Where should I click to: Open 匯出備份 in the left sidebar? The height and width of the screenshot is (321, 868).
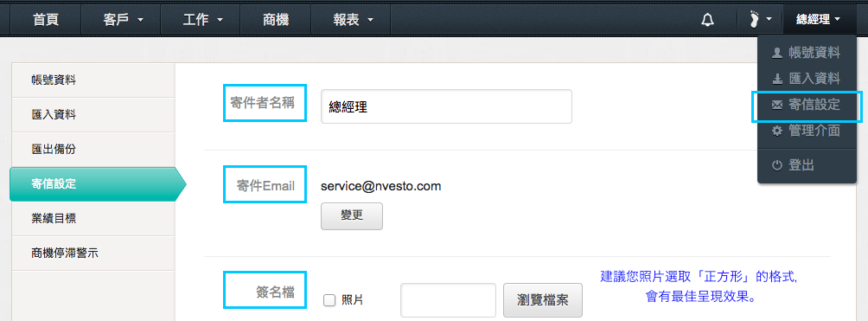tap(93, 150)
